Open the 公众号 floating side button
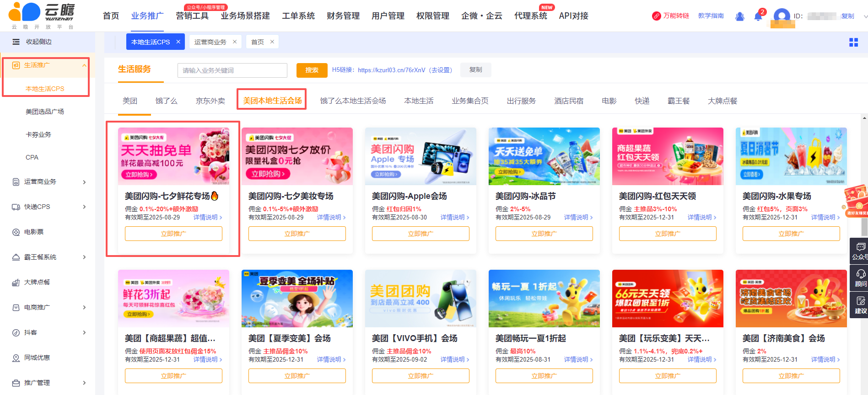The image size is (868, 395). [x=860, y=251]
